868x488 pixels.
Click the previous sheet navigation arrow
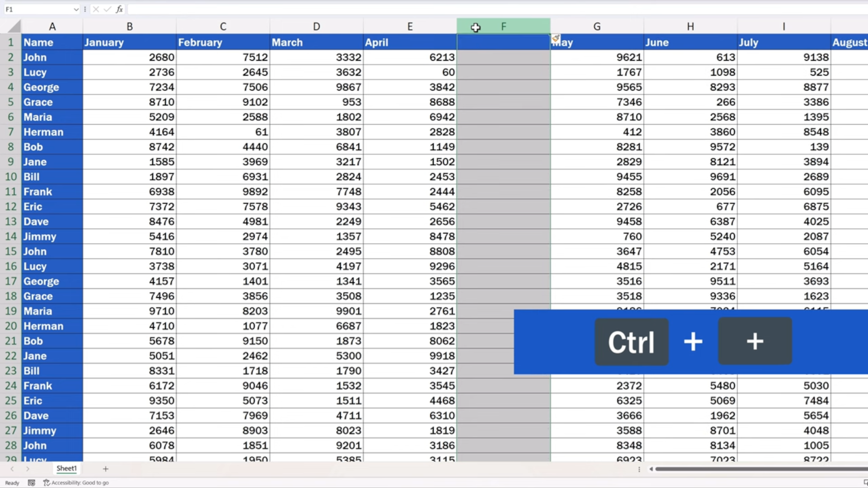tap(13, 469)
